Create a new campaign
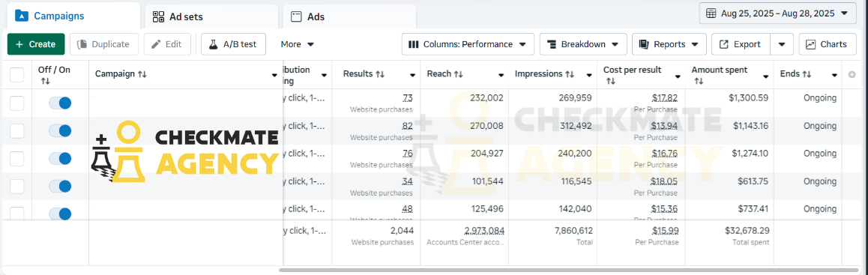Image resolution: width=868 pixels, height=275 pixels. [x=36, y=44]
